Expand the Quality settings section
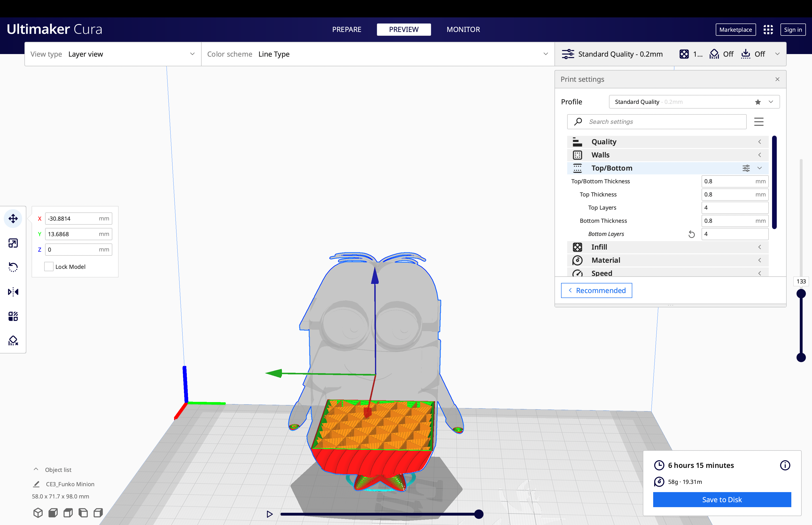The width and height of the screenshot is (812, 525). 668,142
